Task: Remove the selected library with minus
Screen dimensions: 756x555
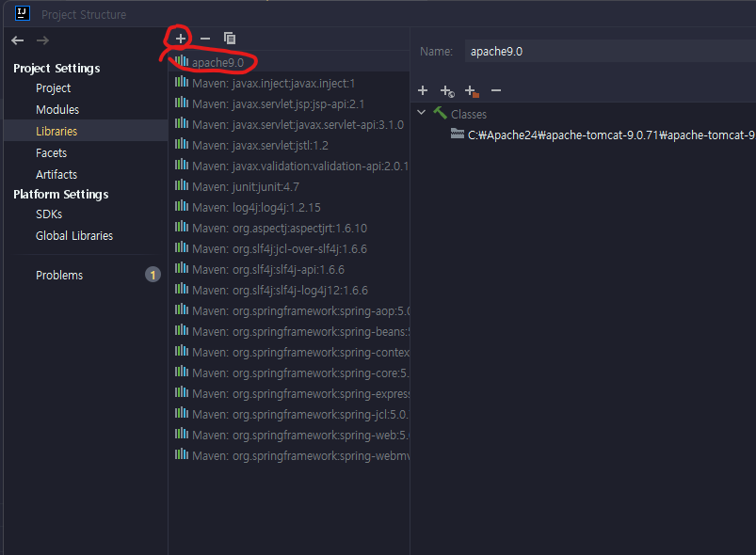Action: coord(205,39)
